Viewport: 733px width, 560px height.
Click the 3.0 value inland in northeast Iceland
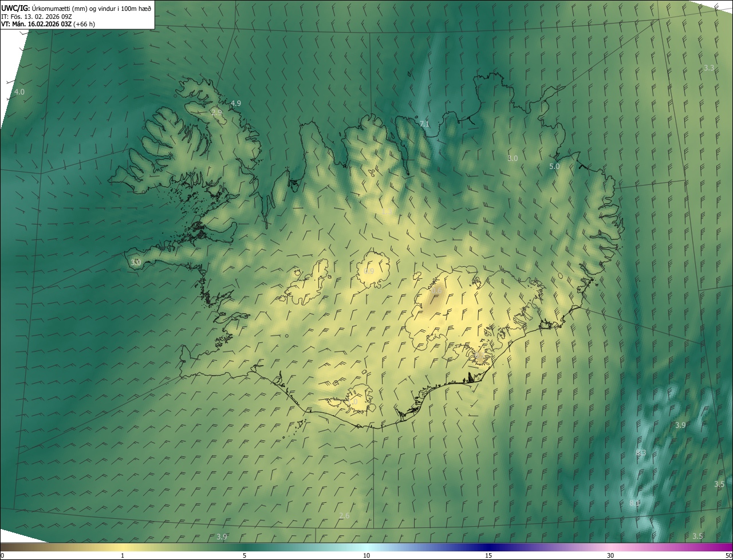point(513,158)
